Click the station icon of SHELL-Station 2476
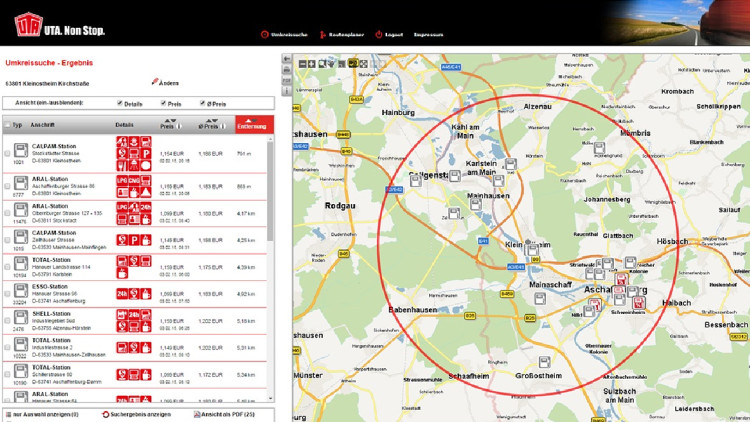750x422 pixels. tap(20, 317)
